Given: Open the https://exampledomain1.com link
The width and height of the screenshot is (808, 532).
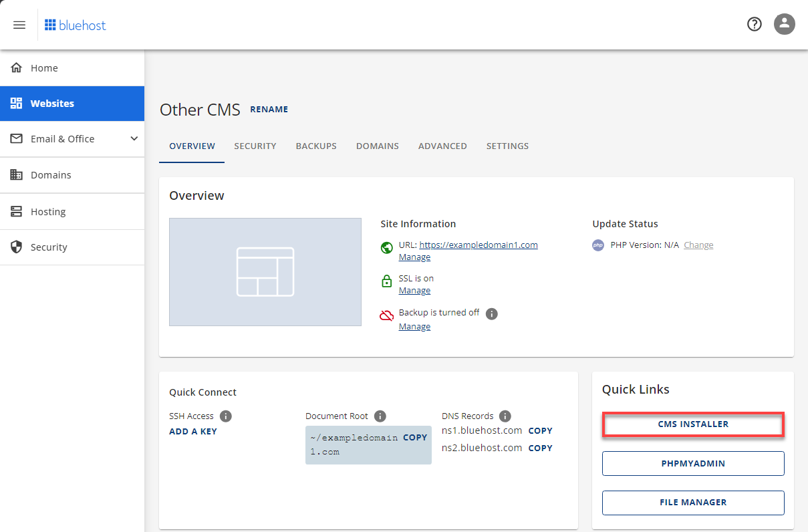Looking at the screenshot, I should (479, 245).
